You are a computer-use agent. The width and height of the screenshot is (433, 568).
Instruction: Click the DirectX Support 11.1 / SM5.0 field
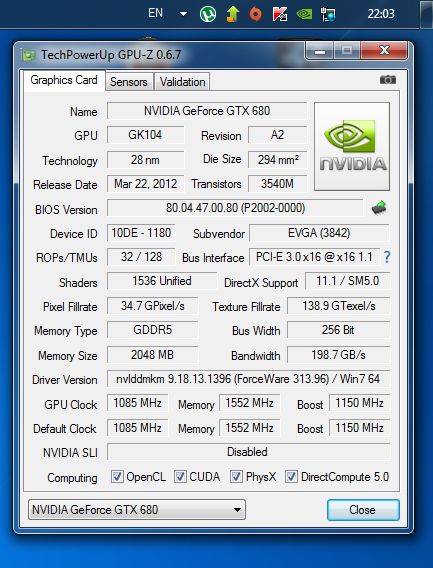tap(347, 281)
